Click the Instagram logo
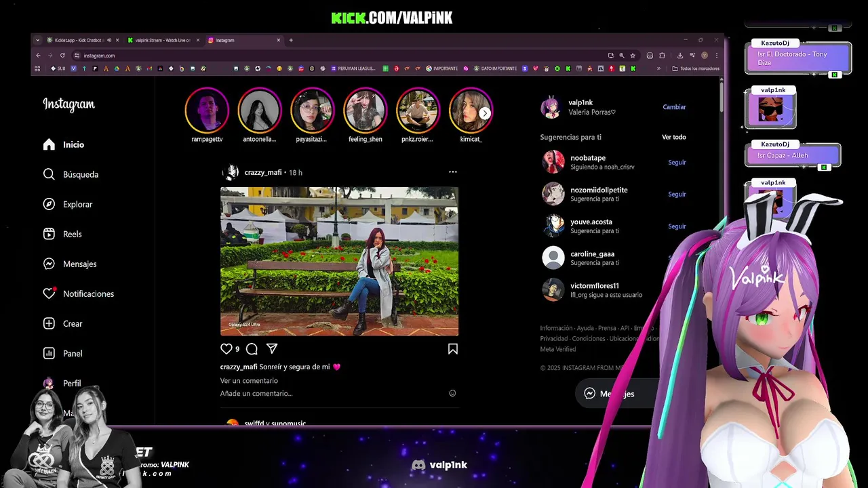The image size is (868, 488). (68, 104)
